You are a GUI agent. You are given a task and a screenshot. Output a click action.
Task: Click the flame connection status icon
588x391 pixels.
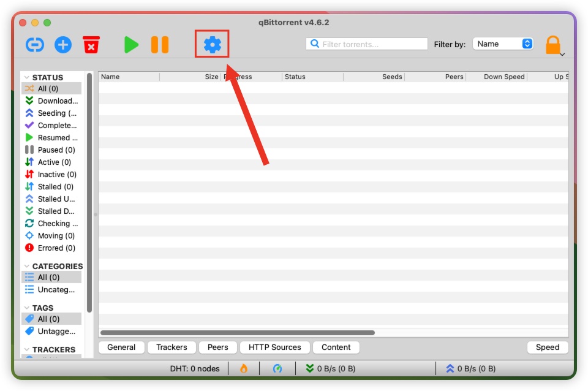tap(244, 368)
